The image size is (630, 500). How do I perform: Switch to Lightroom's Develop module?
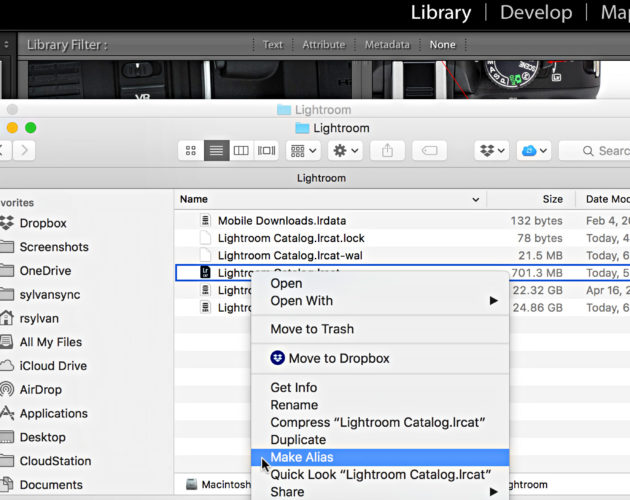point(536,13)
